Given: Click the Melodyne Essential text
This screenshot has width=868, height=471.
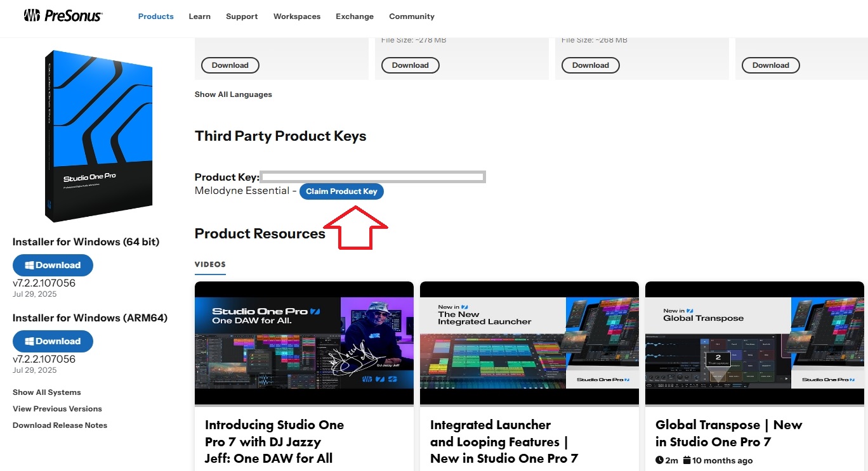Looking at the screenshot, I should (242, 191).
